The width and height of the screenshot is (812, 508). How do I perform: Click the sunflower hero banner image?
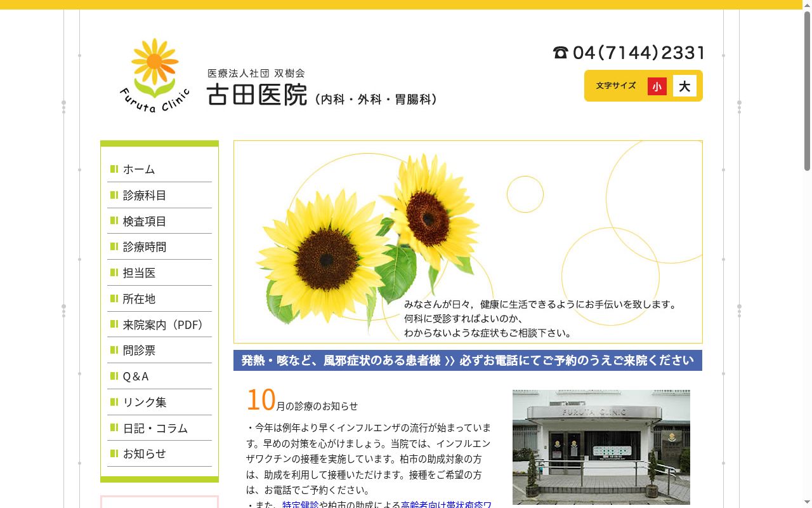tap(468, 242)
